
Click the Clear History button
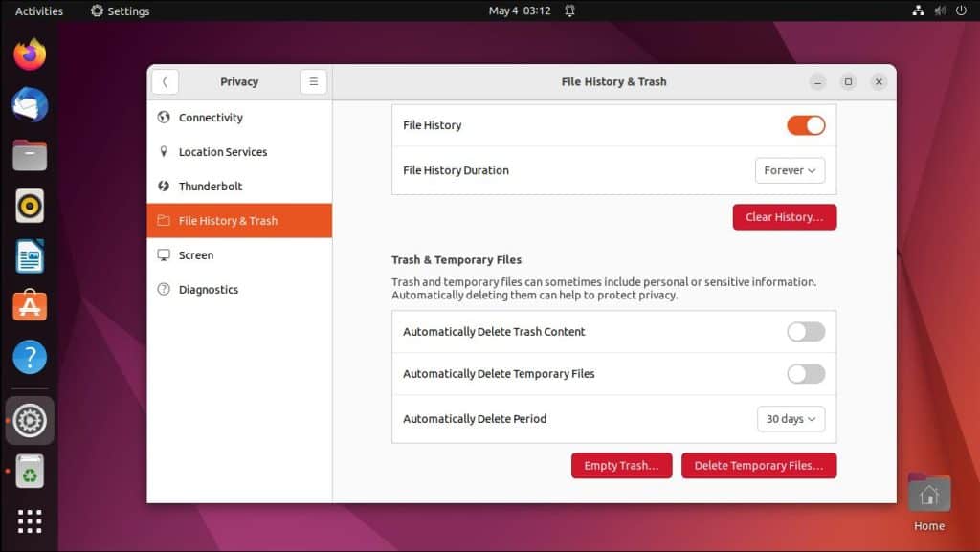point(784,216)
